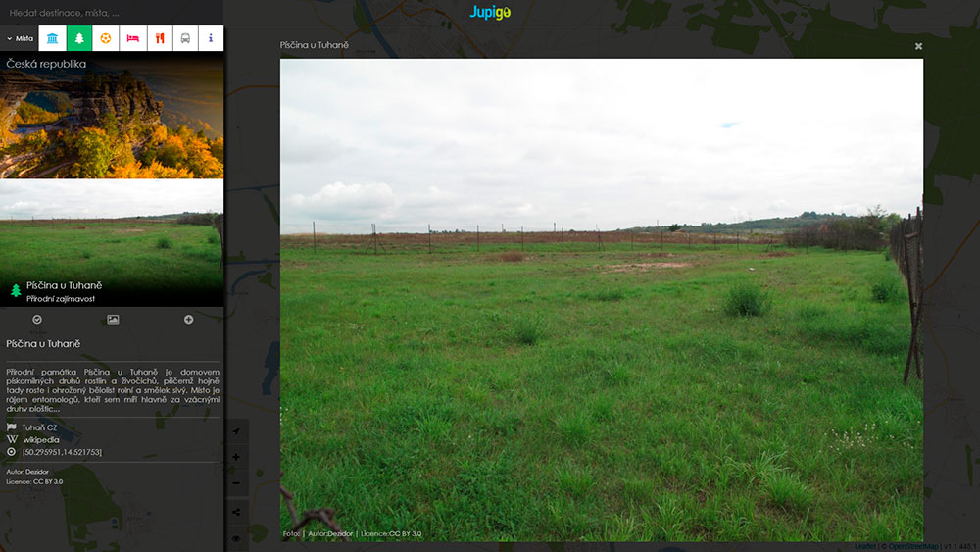Image resolution: width=980 pixels, height=552 pixels.
Task: Open the Česká republika header image
Action: (x=112, y=116)
